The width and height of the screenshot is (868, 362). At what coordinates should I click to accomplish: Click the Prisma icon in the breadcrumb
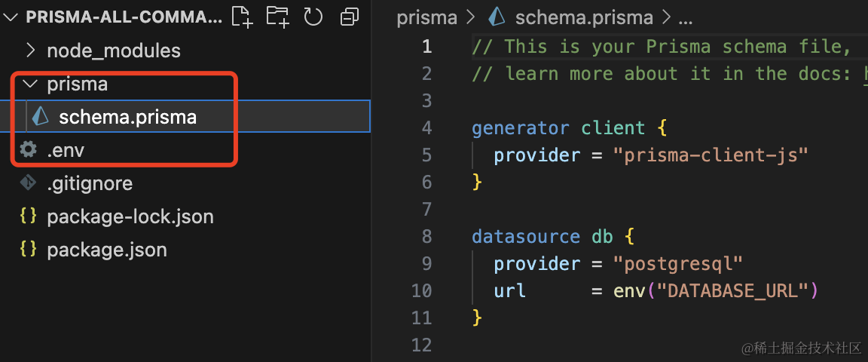click(497, 17)
